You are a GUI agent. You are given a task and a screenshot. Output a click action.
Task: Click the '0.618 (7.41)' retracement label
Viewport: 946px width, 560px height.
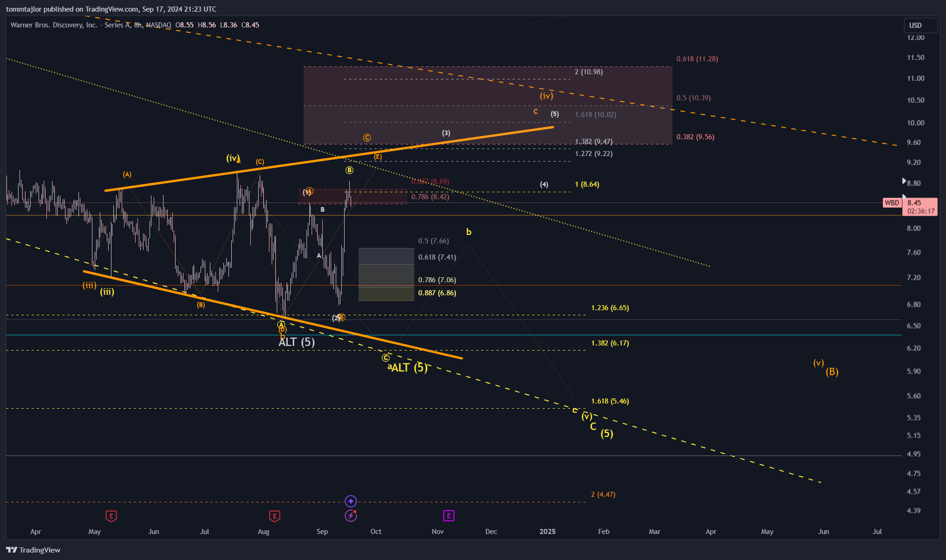click(437, 257)
